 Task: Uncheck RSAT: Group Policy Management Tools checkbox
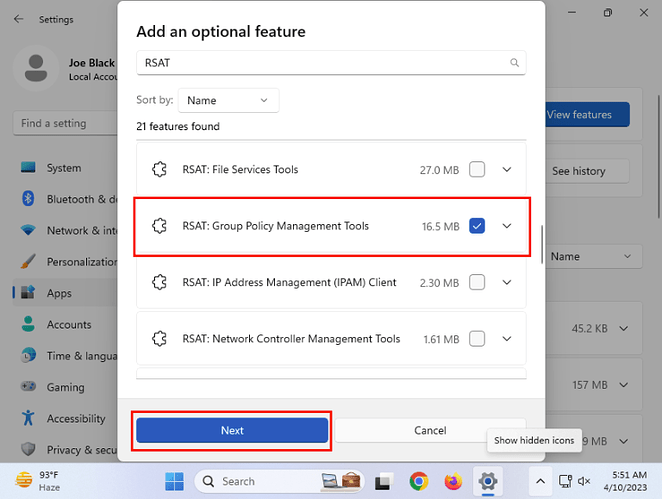[x=477, y=226]
